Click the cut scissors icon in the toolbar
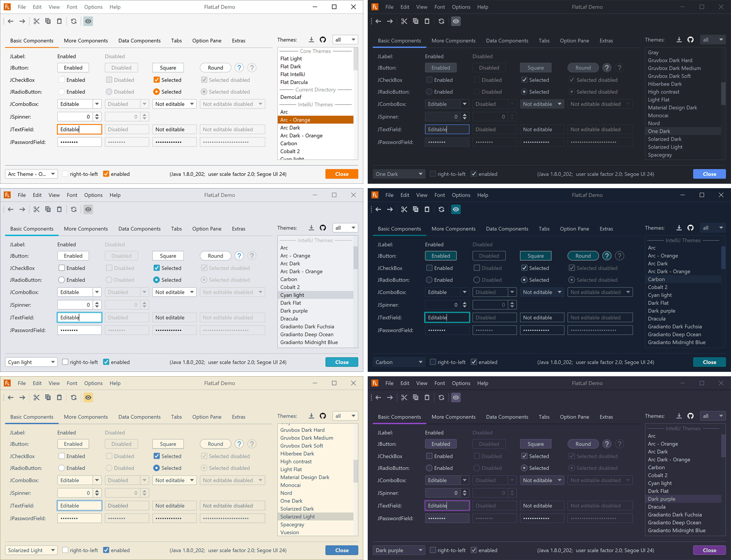The width and height of the screenshot is (731, 560). pos(36,21)
